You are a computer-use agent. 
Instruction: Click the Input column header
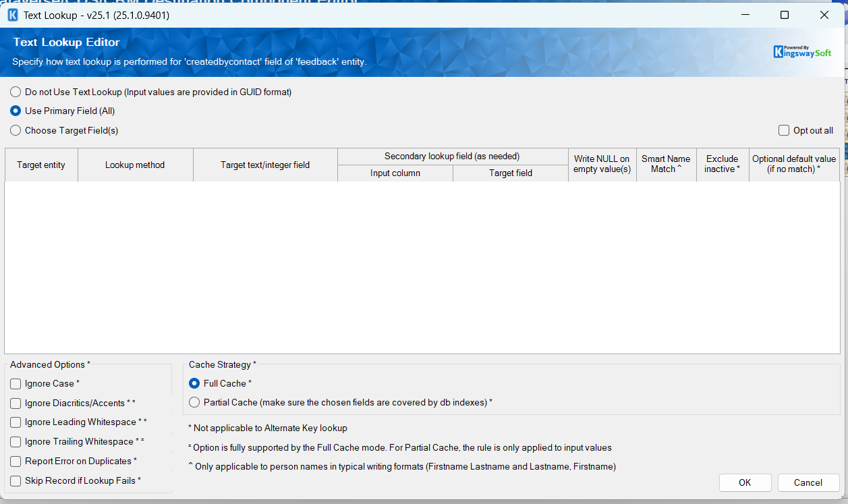point(395,173)
